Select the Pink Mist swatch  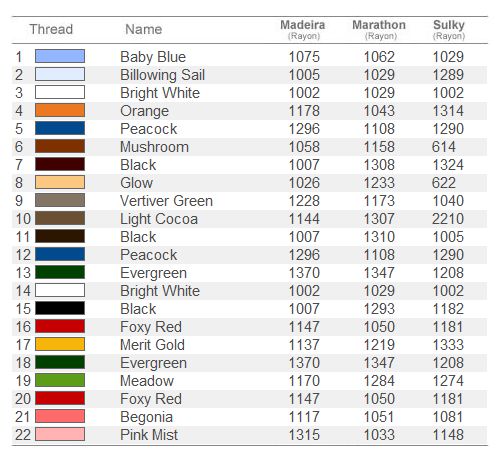[x=60, y=434]
